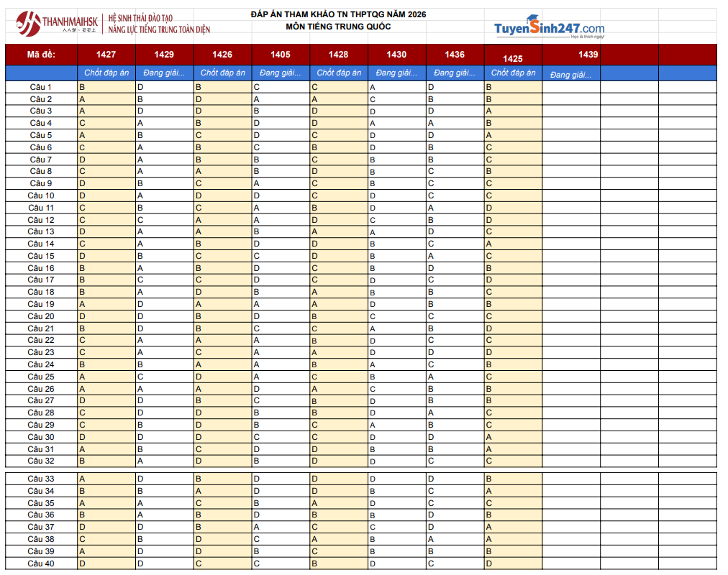
Task: Select the exam code header 1429
Action: click(164, 55)
